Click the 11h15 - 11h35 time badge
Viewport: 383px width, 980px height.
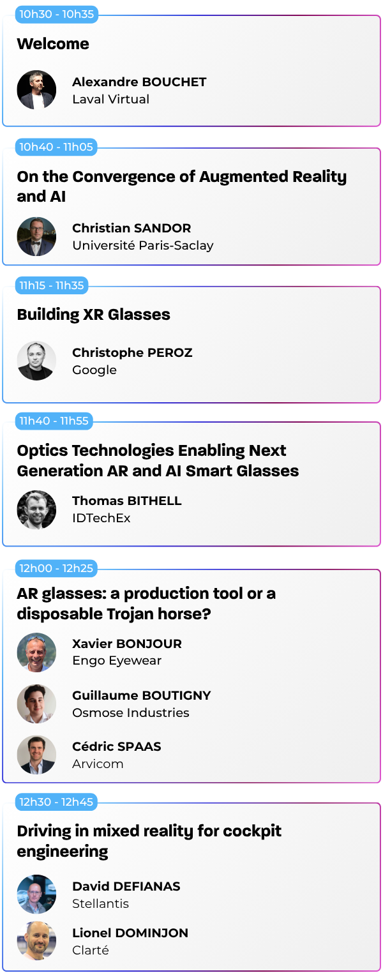coord(52,285)
